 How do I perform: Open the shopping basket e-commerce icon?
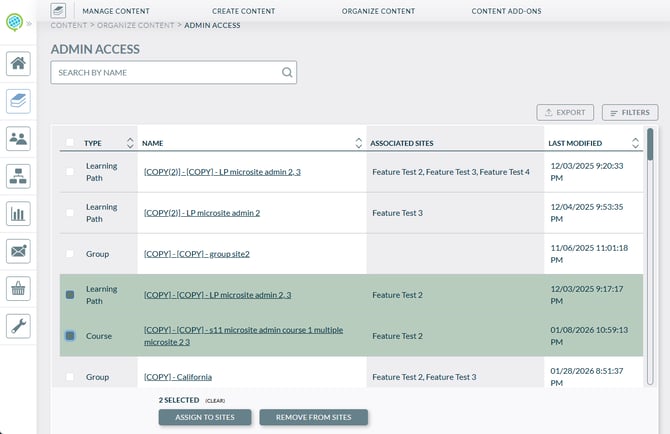click(18, 288)
